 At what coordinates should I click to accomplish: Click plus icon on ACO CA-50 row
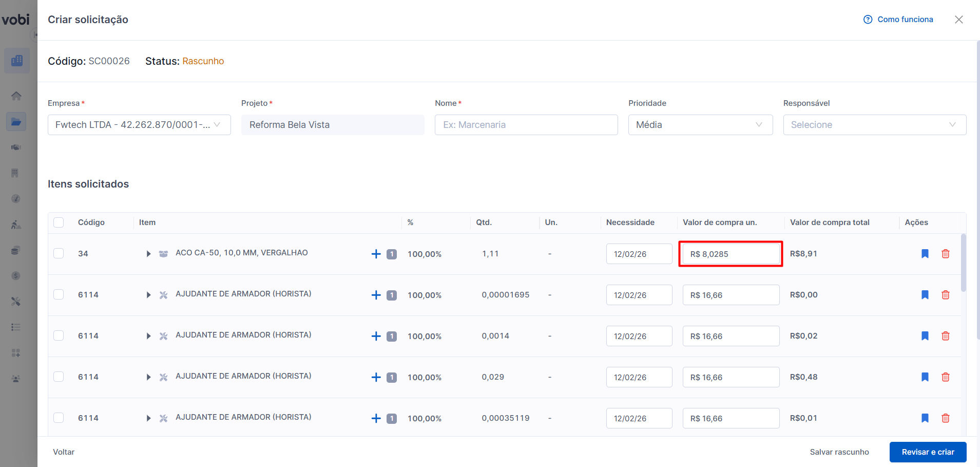pos(376,254)
